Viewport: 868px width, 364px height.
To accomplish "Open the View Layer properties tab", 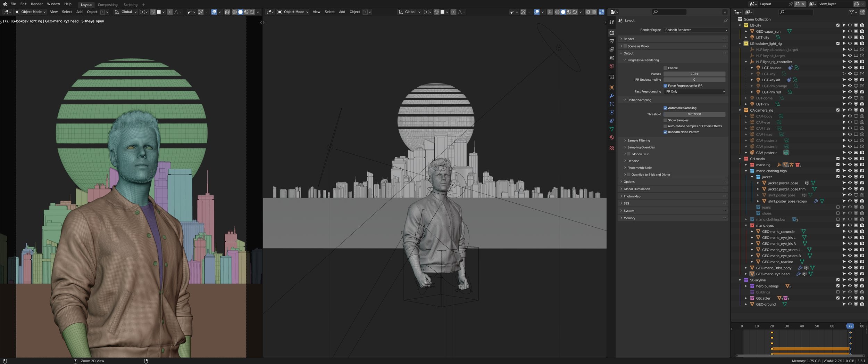I will 611,49.
